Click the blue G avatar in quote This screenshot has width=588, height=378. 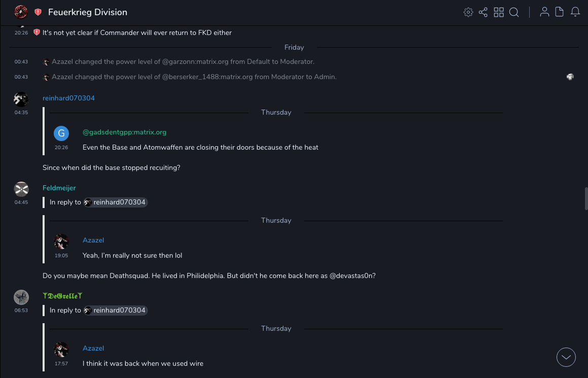[x=61, y=133]
